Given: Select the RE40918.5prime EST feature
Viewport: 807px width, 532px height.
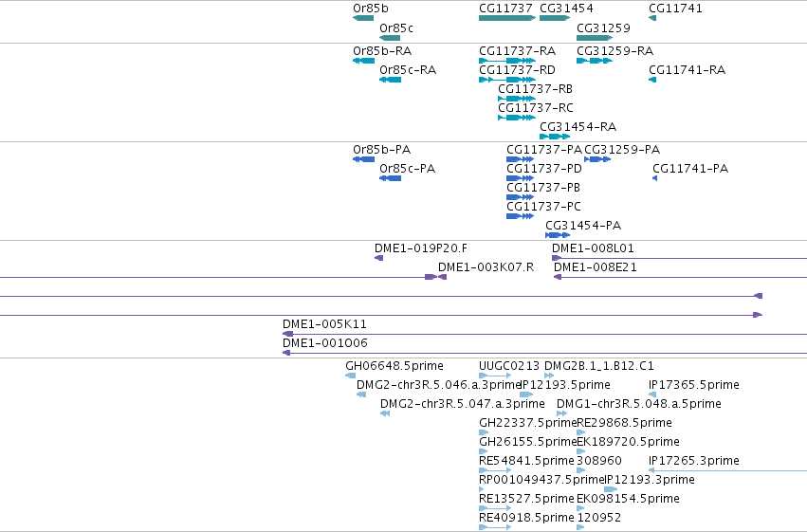Looking at the screenshot, I should (495, 527).
